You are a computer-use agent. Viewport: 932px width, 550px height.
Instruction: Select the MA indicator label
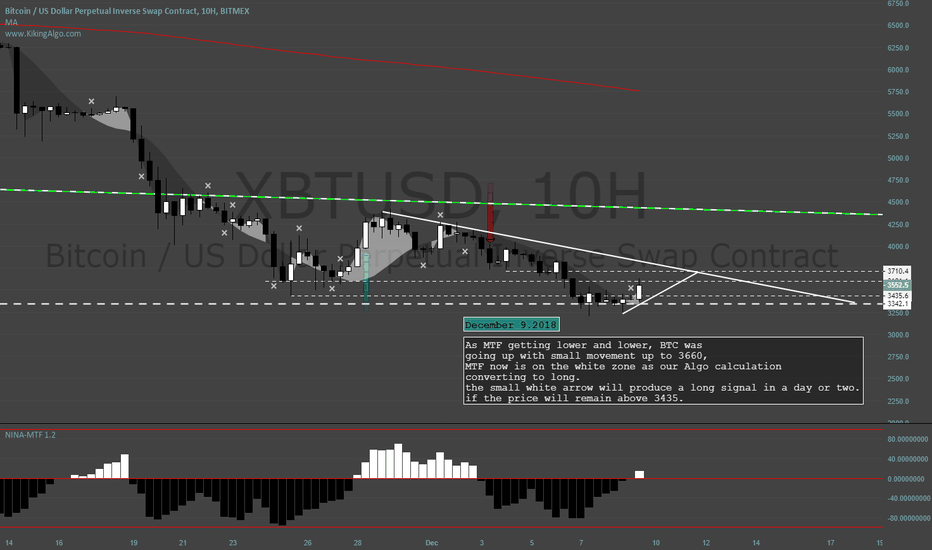11,22
